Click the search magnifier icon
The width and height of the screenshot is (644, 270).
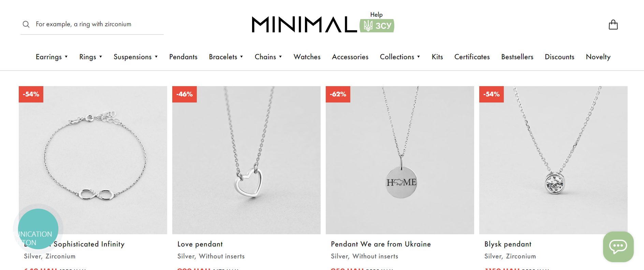(26, 24)
